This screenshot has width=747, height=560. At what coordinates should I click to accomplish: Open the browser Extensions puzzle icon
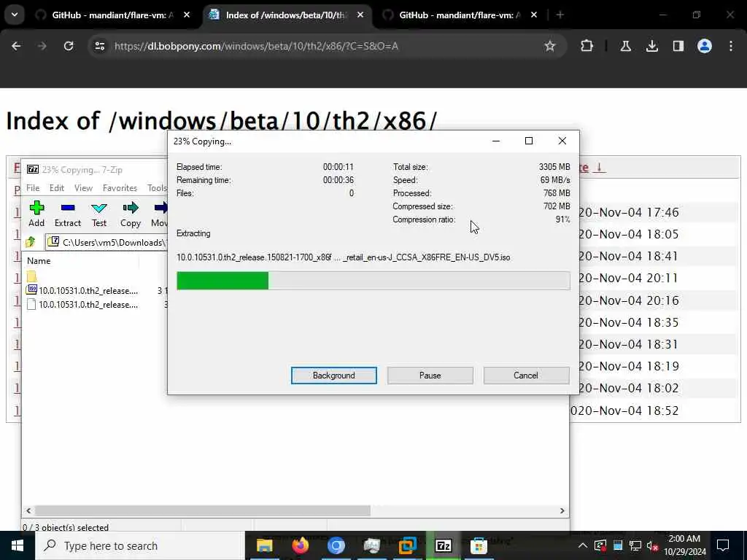coord(587,46)
